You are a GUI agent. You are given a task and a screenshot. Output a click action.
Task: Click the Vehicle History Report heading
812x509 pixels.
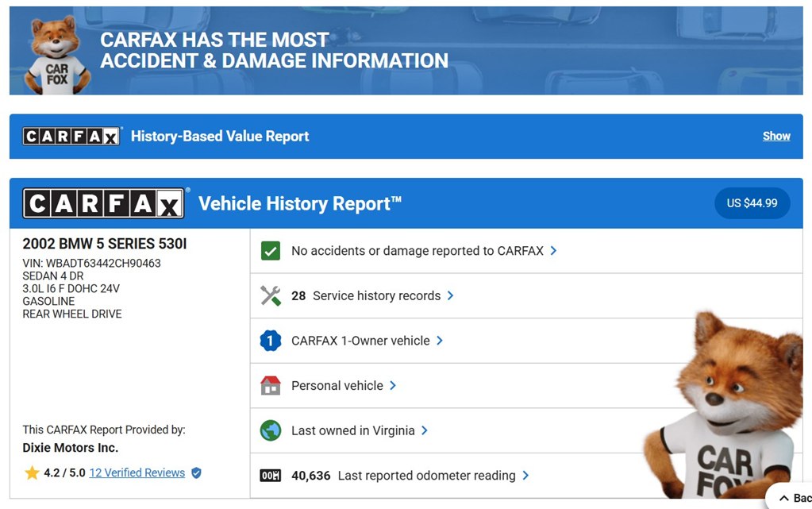pos(300,203)
